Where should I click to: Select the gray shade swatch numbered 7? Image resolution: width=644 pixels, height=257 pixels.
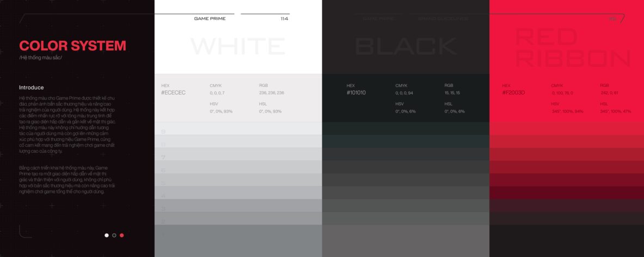pos(238,154)
